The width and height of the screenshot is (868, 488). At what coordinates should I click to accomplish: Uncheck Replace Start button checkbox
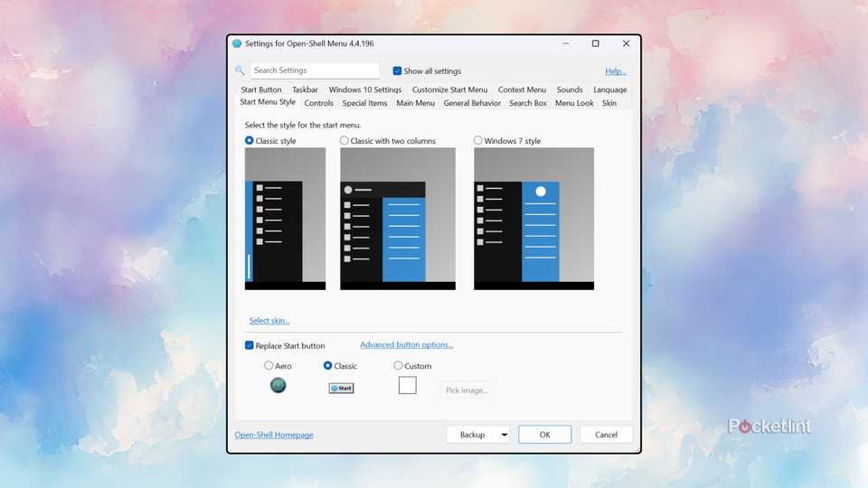pos(250,346)
